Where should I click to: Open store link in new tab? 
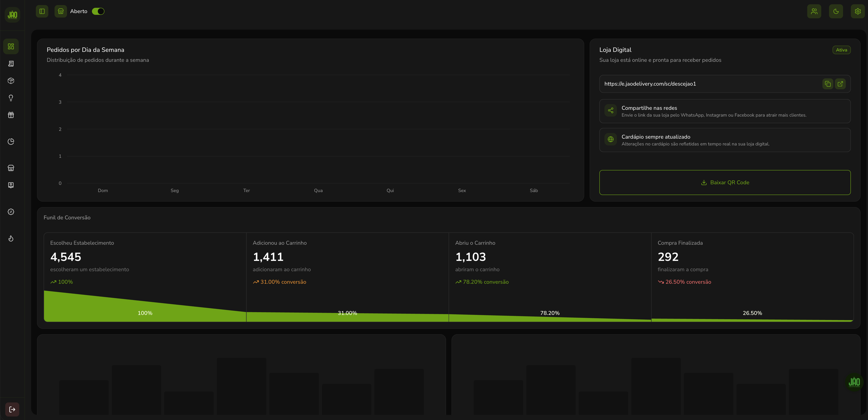tap(840, 84)
